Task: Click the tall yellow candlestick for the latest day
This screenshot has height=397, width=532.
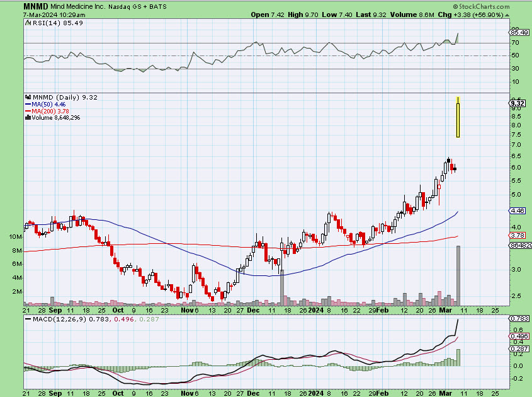Action: 458,117
